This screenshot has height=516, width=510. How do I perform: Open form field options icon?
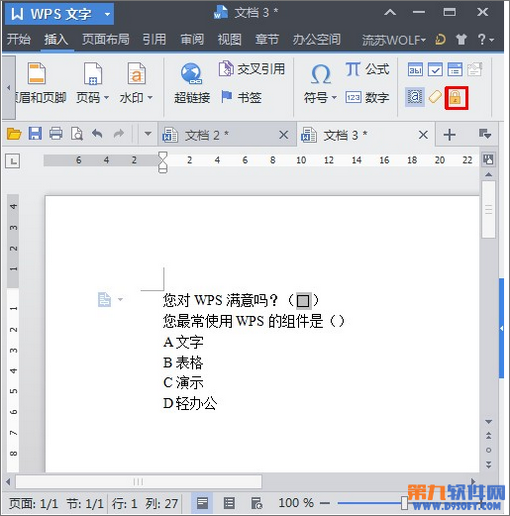click(x=474, y=69)
